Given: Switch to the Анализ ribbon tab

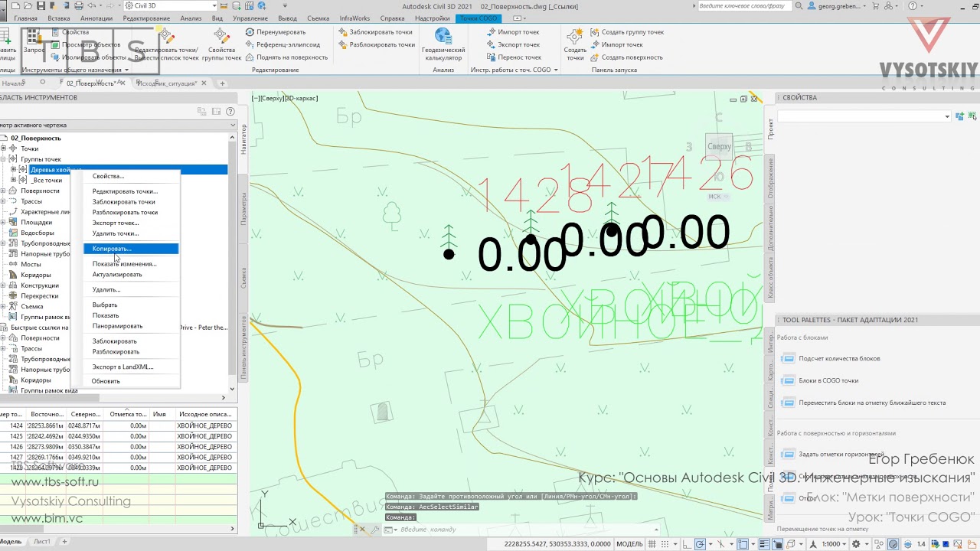Looking at the screenshot, I should click(x=191, y=18).
